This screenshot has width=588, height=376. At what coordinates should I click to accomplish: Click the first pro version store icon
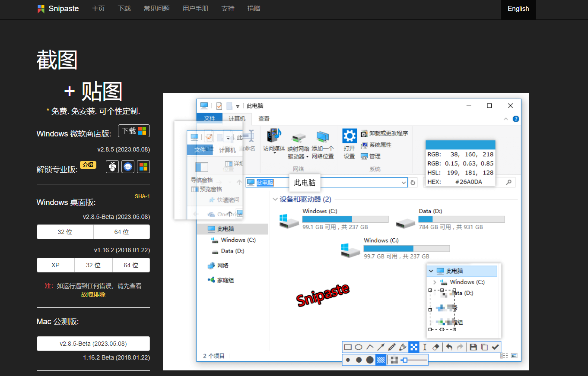112,166
